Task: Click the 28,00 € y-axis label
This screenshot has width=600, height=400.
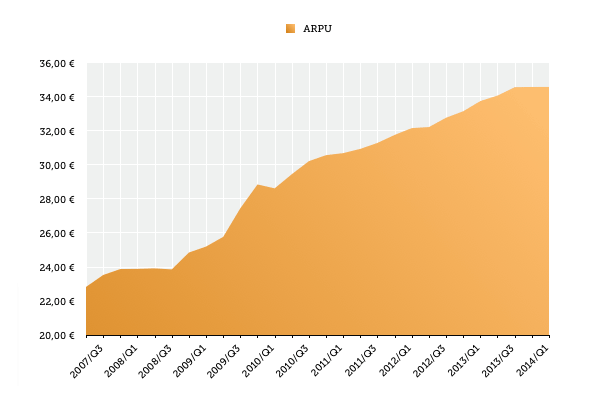Action: (57, 200)
